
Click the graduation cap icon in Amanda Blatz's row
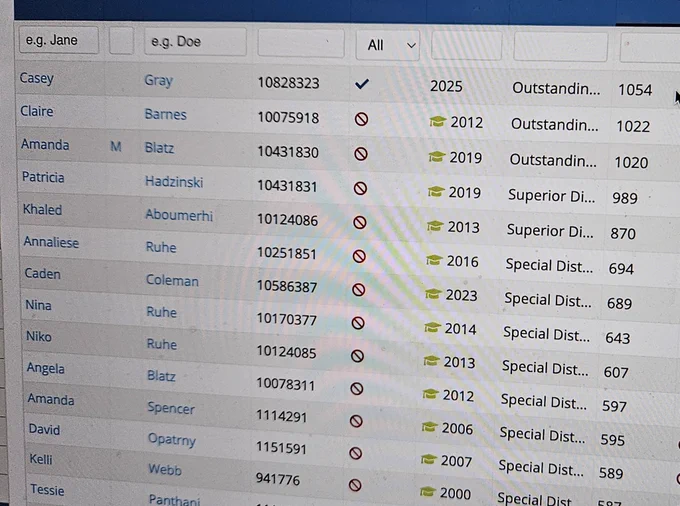437,157
